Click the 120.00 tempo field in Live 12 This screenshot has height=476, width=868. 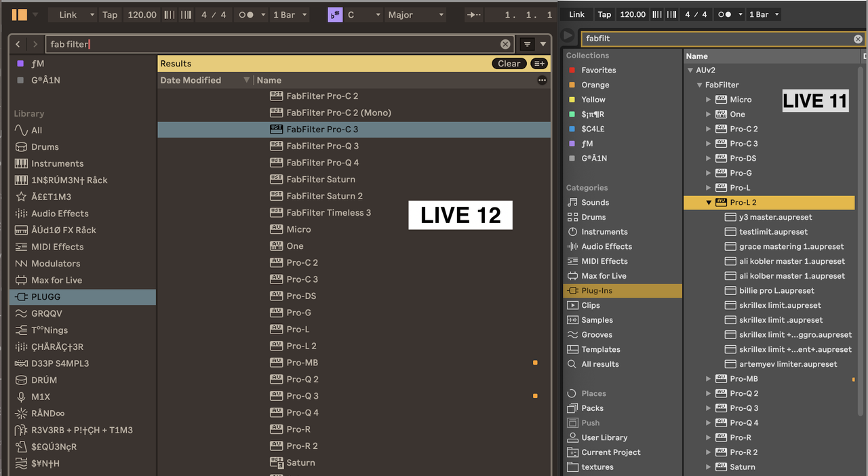142,15
